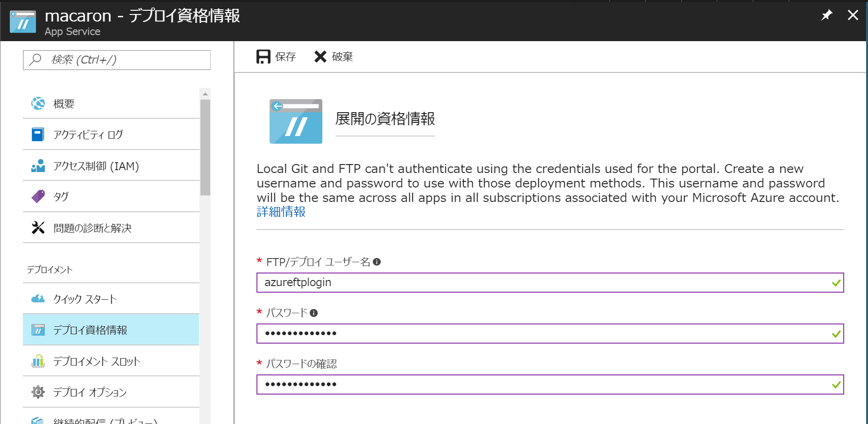
Task: Open the 詳細情報 link
Action: [281, 212]
